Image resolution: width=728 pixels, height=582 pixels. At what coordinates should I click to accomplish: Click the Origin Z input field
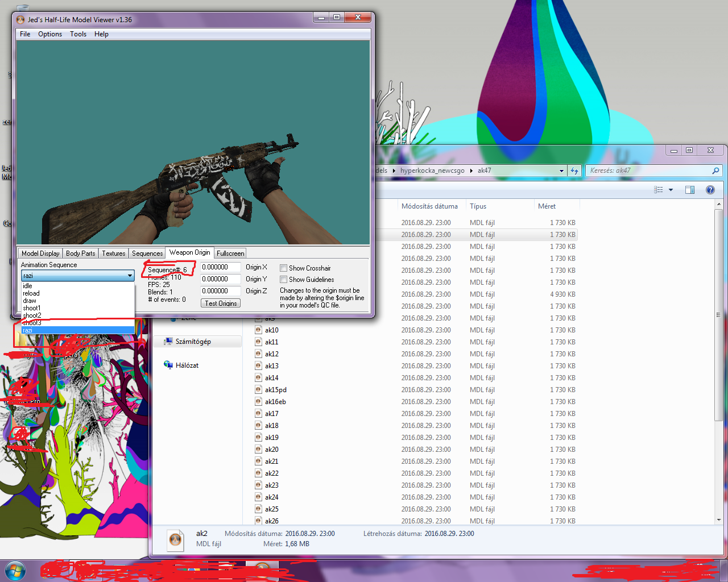tap(221, 291)
